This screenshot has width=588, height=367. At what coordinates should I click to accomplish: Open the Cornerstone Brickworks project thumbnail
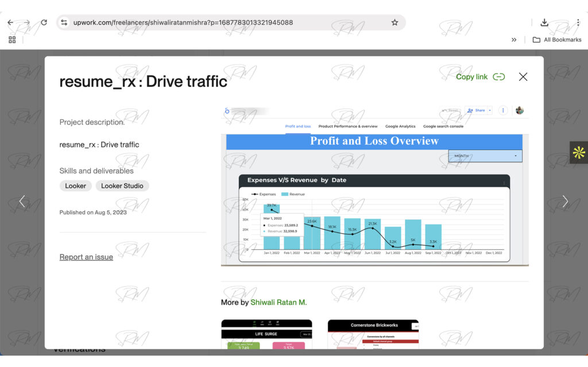[x=373, y=334]
